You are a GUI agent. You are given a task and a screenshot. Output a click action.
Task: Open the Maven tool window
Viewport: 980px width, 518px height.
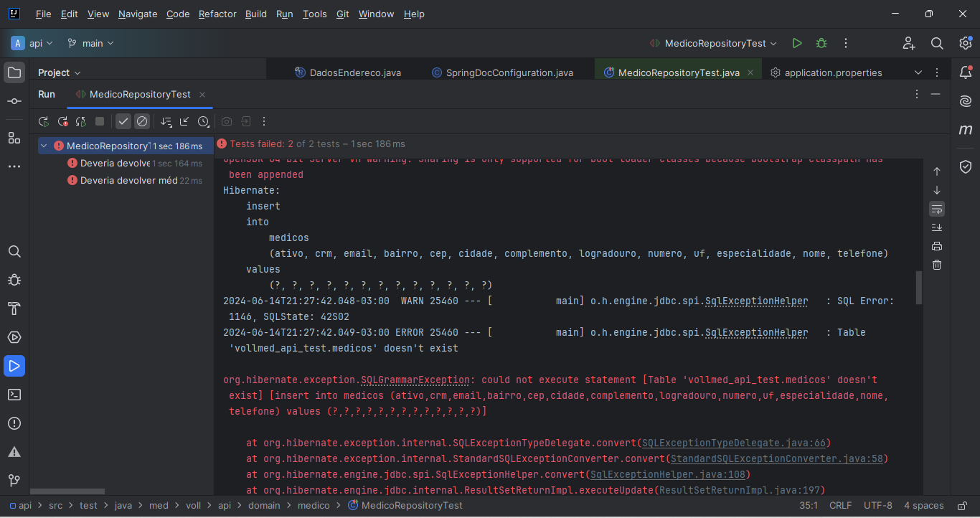(966, 130)
